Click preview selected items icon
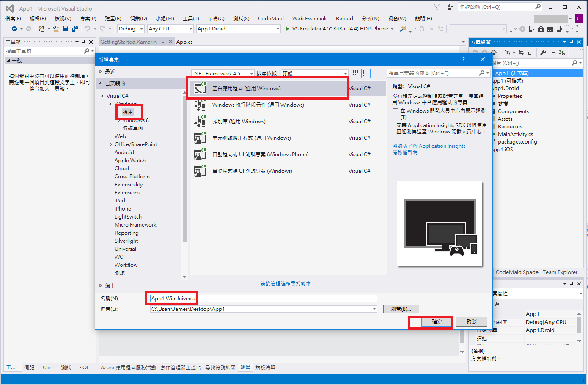The width and height of the screenshot is (588, 385). click(552, 53)
